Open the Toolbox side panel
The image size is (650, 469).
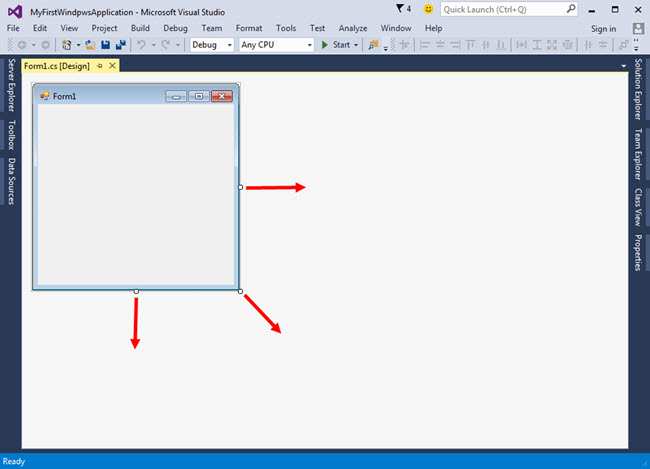(x=11, y=135)
